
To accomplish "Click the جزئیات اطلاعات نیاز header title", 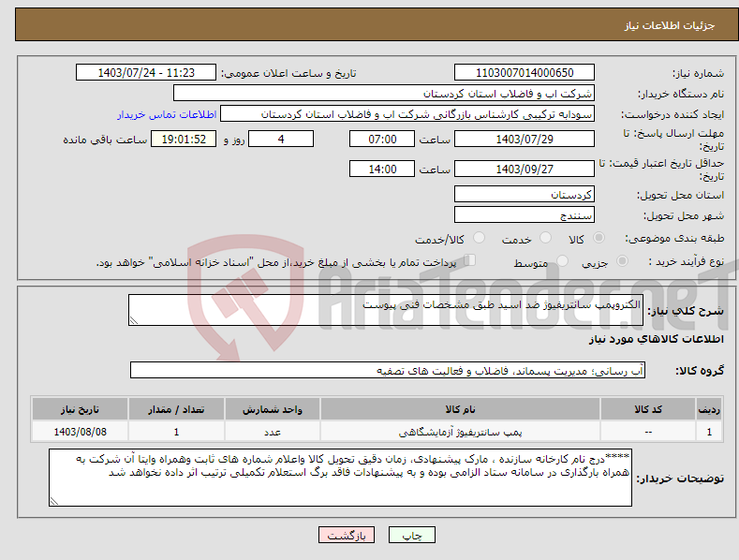I will click(670, 25).
